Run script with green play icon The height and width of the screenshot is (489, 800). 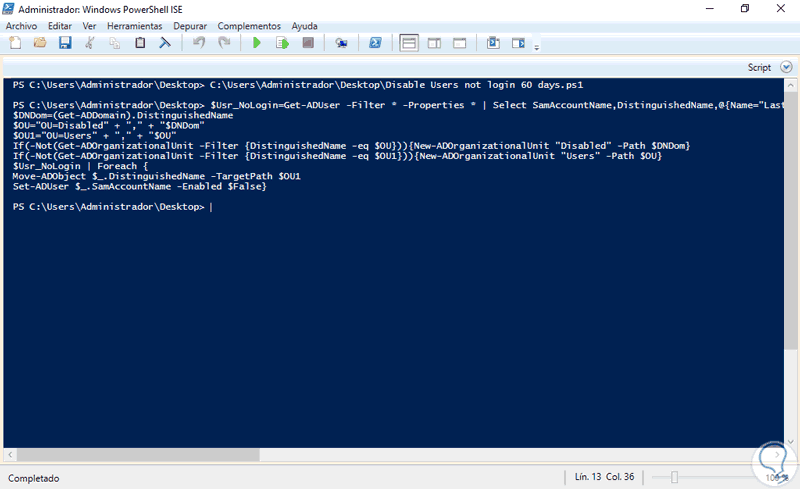pos(257,43)
